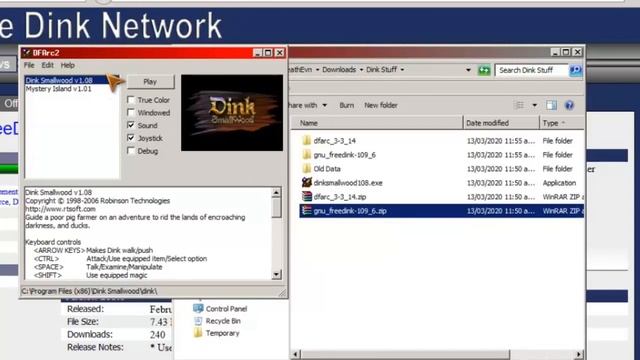Open the File menu in DFArc2
Image resolution: width=640 pixels, height=360 pixels.
(x=29, y=65)
